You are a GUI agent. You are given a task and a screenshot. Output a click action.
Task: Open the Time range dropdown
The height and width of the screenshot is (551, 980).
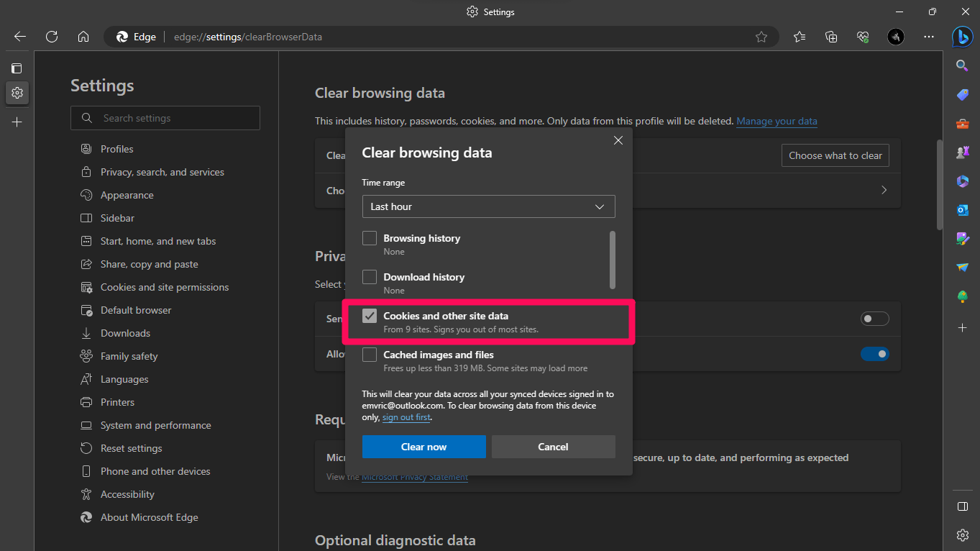tap(488, 206)
